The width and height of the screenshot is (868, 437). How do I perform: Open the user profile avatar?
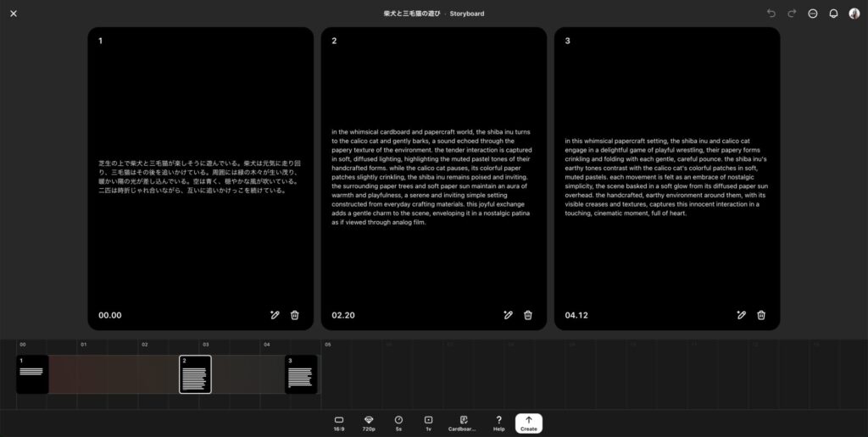click(854, 14)
